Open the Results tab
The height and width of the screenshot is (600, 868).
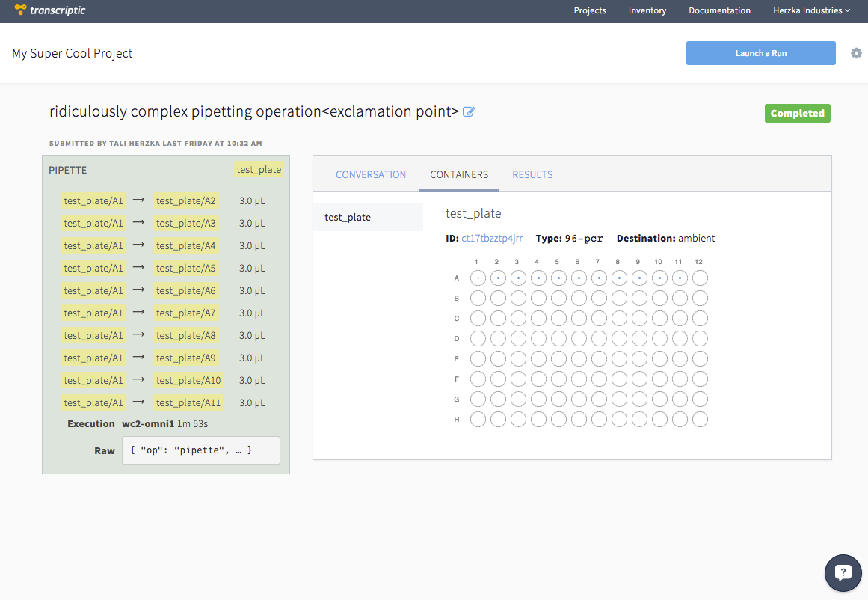tap(532, 174)
